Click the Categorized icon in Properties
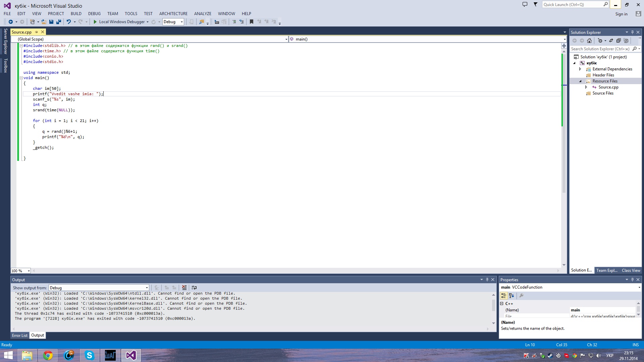The height and width of the screenshot is (362, 644). click(503, 296)
